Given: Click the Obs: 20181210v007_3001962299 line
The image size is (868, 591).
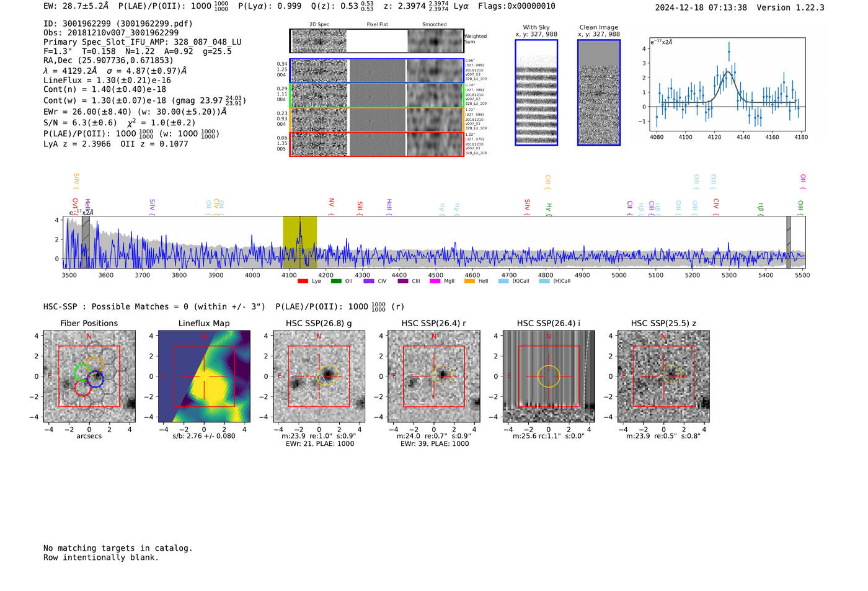Looking at the screenshot, I should [x=111, y=33].
